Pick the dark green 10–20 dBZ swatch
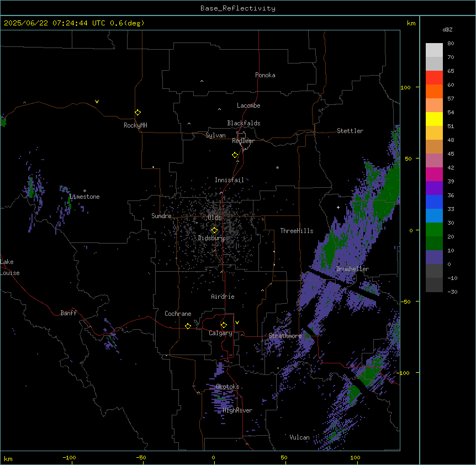 tap(434, 244)
